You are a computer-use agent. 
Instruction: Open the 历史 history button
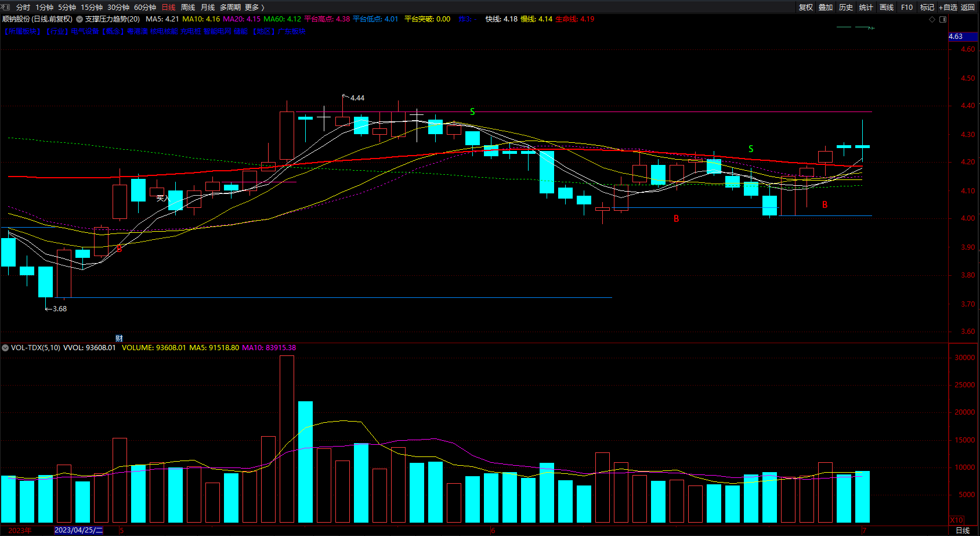[846, 7]
